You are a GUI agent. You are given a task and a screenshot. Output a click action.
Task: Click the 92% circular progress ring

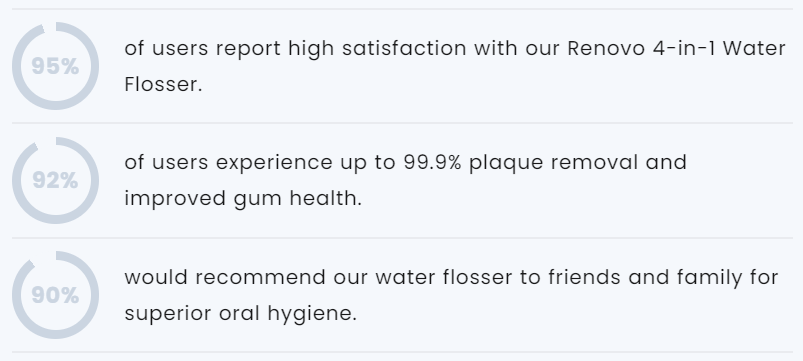55,180
